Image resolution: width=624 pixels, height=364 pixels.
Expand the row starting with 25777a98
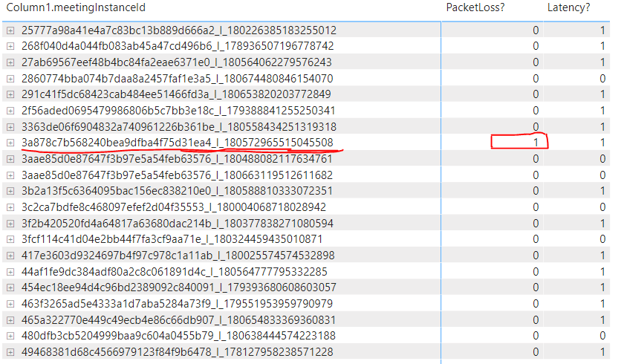(10, 30)
